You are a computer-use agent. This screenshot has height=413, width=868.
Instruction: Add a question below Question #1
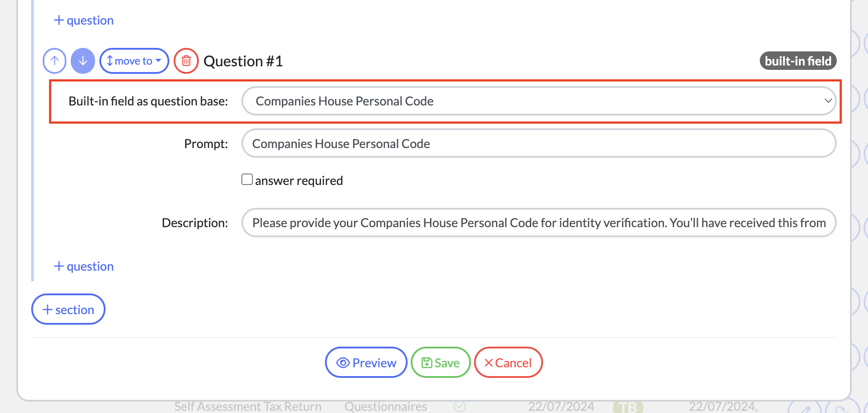pos(84,267)
